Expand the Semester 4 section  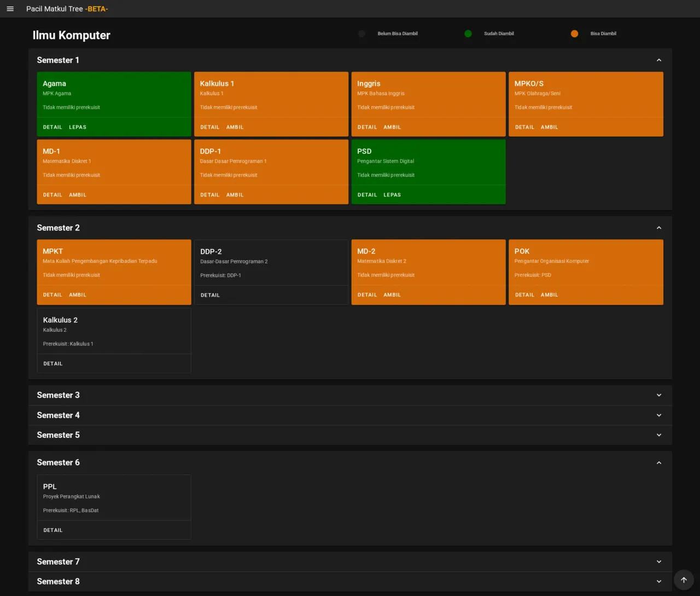pyautogui.click(x=659, y=415)
